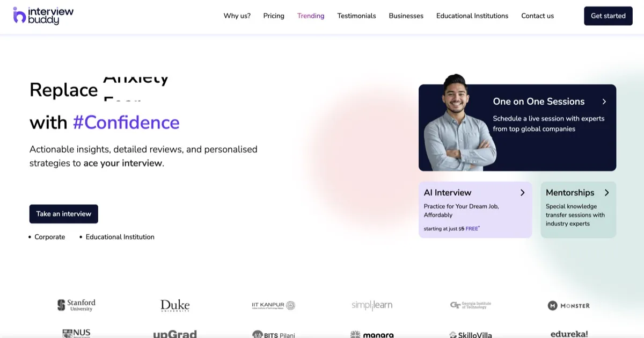This screenshot has height=338, width=644.
Task: Open the Trending navigation item
Action: (310, 16)
